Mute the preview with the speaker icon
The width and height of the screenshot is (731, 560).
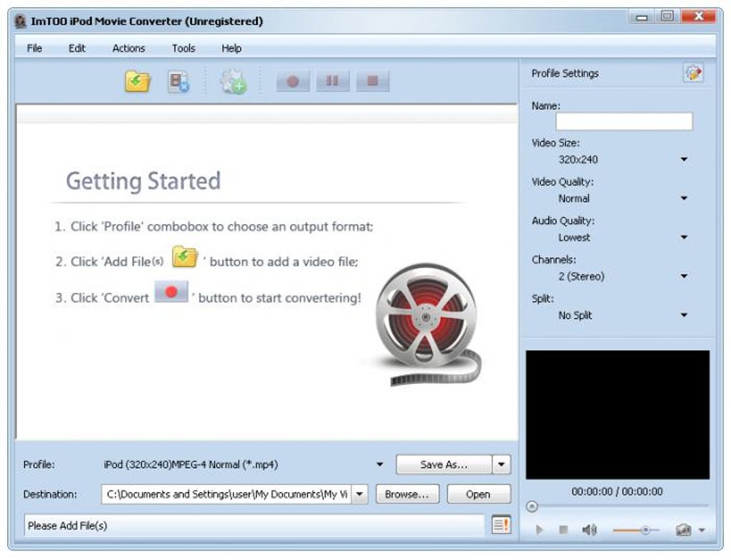point(589,530)
